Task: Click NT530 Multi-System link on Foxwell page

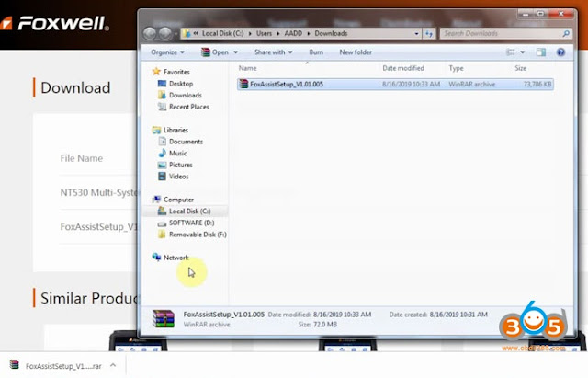Action: pos(99,192)
